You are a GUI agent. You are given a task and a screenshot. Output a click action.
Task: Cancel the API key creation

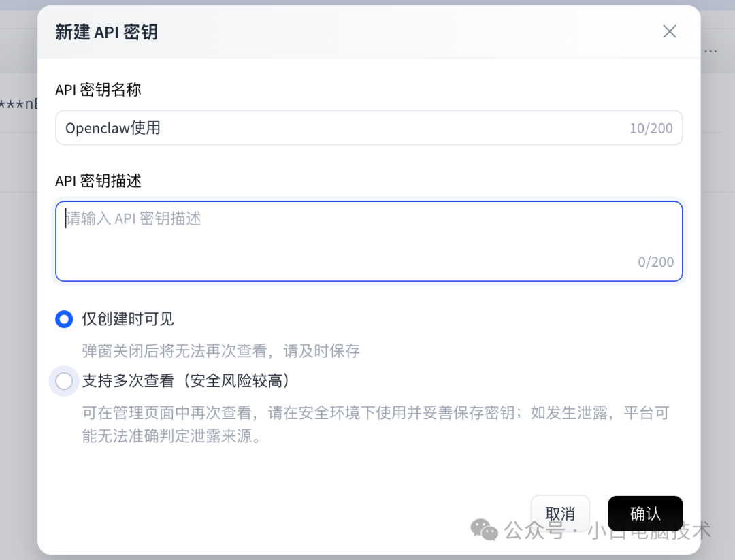[x=560, y=514]
